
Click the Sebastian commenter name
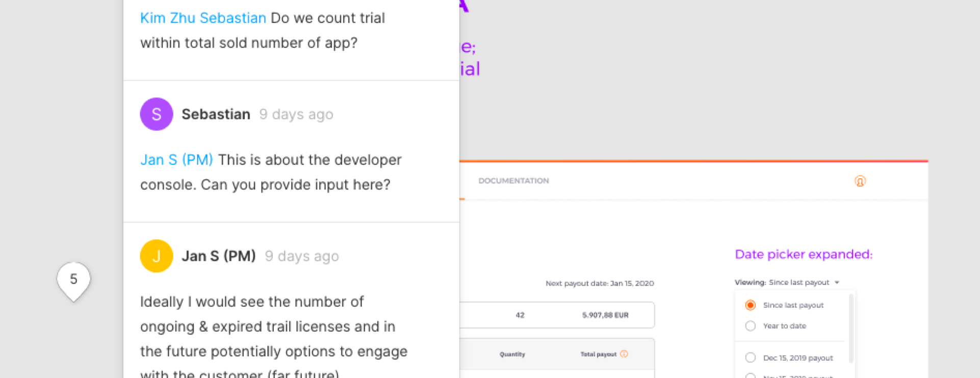click(x=216, y=114)
